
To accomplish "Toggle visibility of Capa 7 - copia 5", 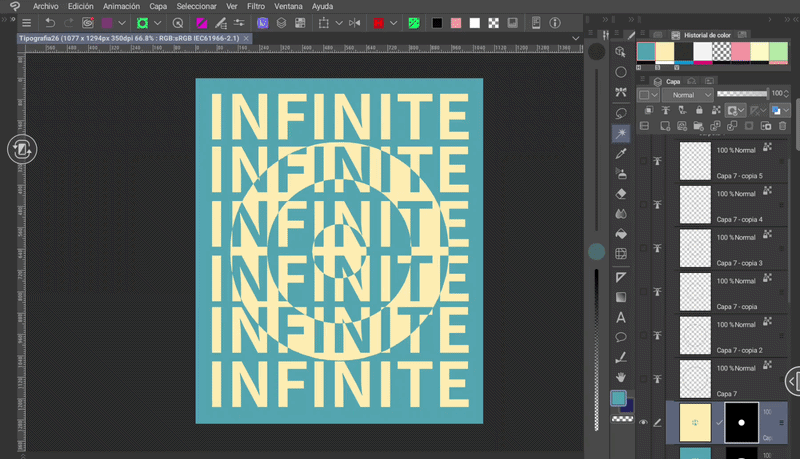I will tap(644, 161).
